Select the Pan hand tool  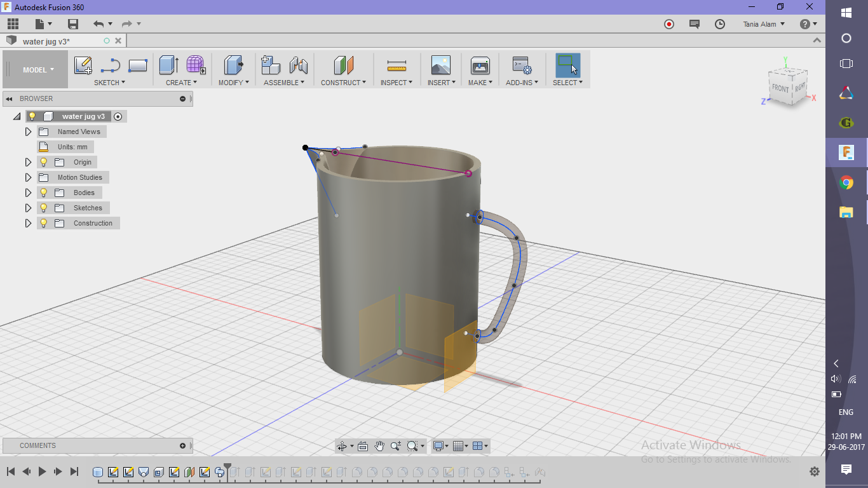(x=379, y=446)
